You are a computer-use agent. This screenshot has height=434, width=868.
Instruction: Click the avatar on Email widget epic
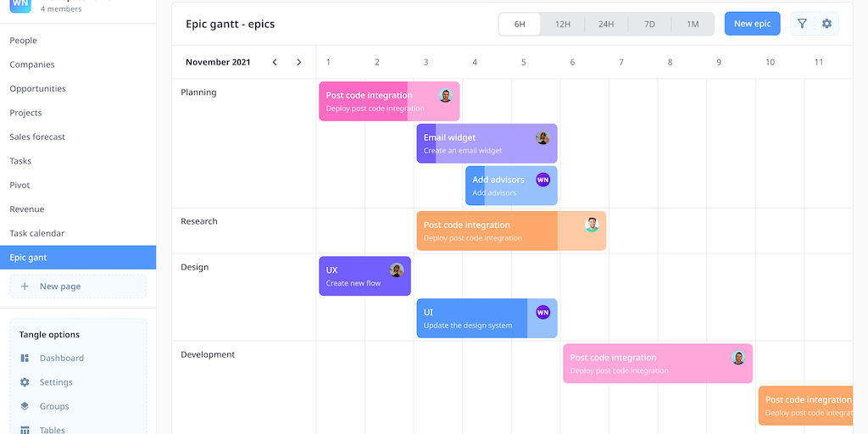tap(542, 137)
